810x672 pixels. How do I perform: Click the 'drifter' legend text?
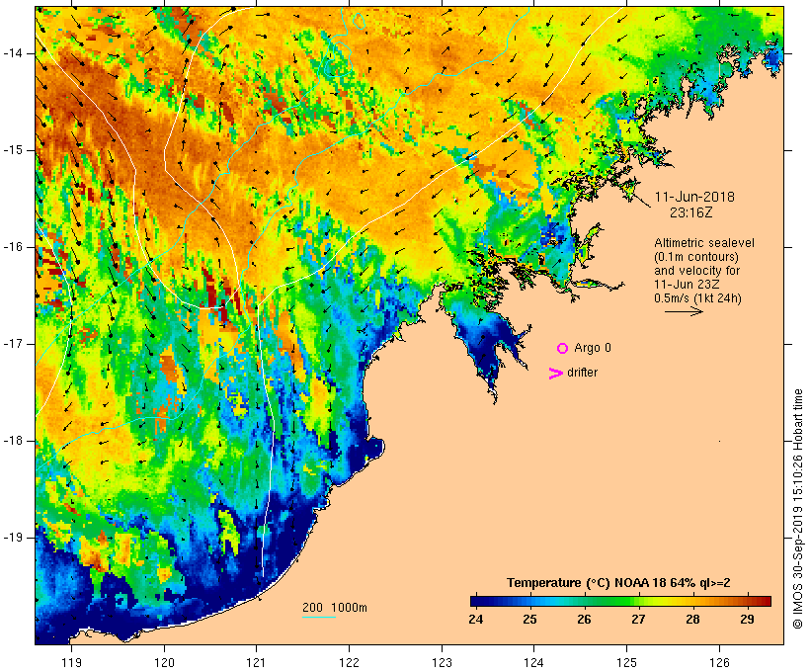pos(582,373)
